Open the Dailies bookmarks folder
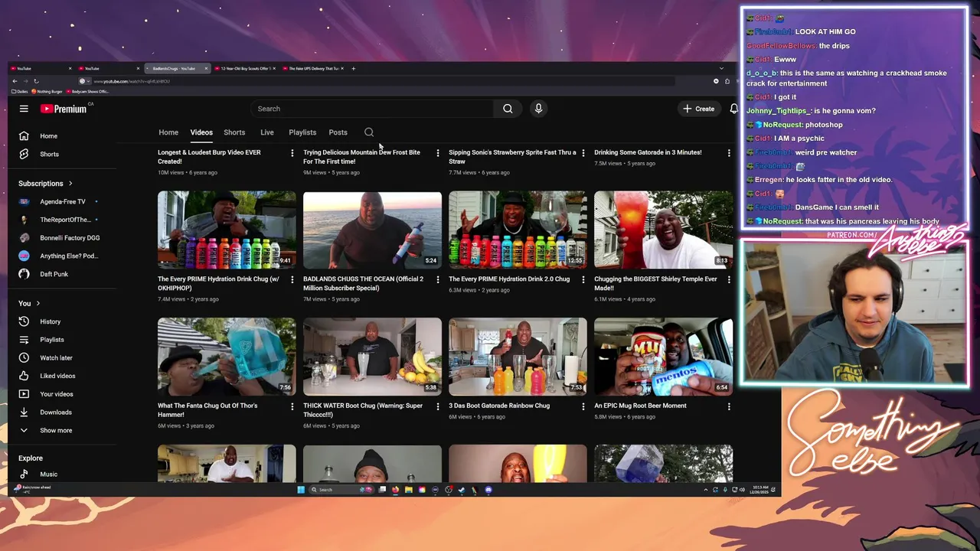Image resolution: width=980 pixels, height=551 pixels. pos(20,91)
